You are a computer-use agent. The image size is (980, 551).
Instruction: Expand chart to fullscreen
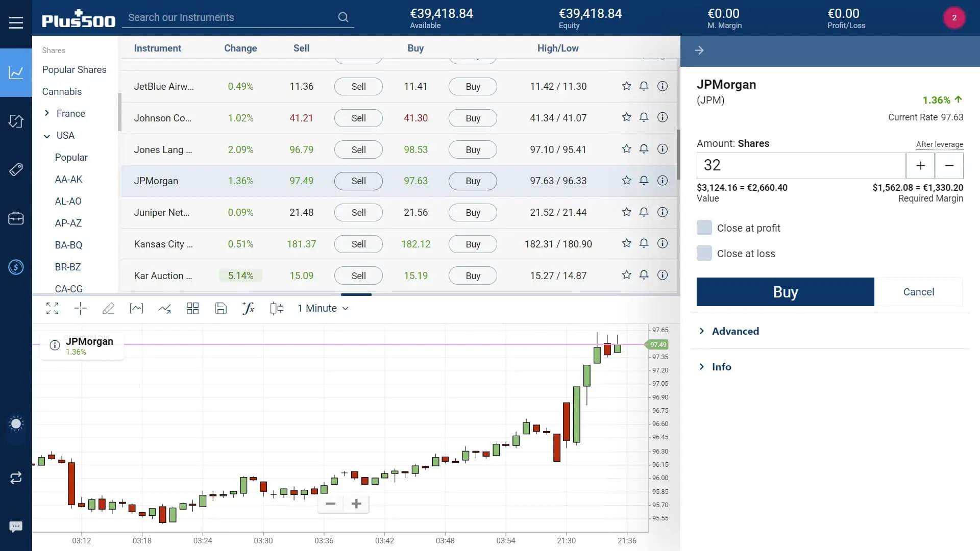52,308
